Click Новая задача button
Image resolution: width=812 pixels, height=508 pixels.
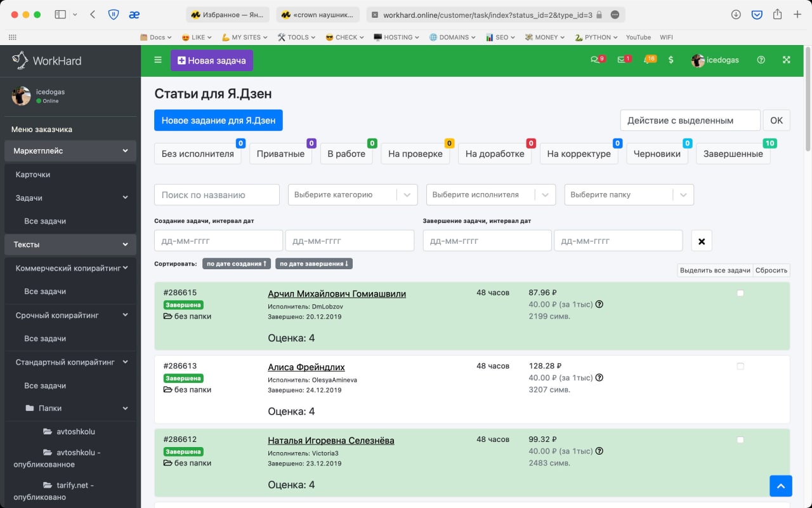pos(212,60)
